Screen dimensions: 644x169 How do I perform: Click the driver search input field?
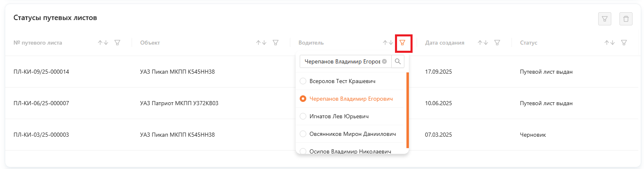coord(341,61)
